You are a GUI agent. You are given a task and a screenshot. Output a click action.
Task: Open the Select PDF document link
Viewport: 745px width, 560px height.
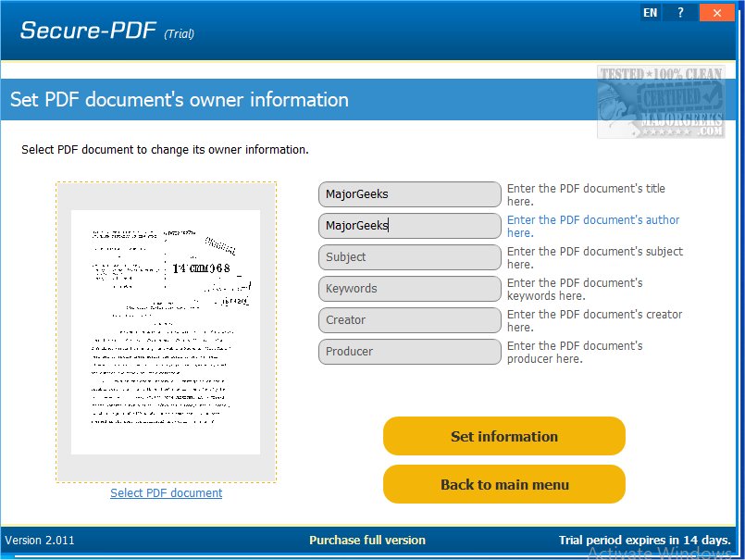coord(167,493)
